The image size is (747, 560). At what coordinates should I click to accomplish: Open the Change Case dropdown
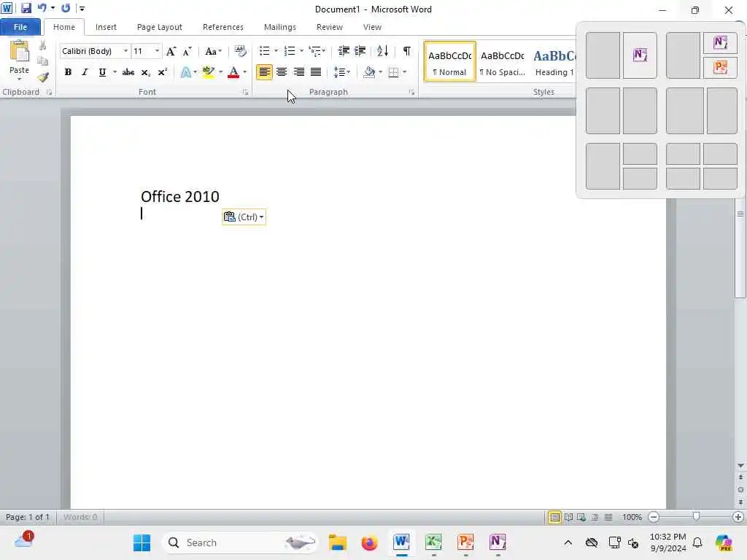click(213, 51)
